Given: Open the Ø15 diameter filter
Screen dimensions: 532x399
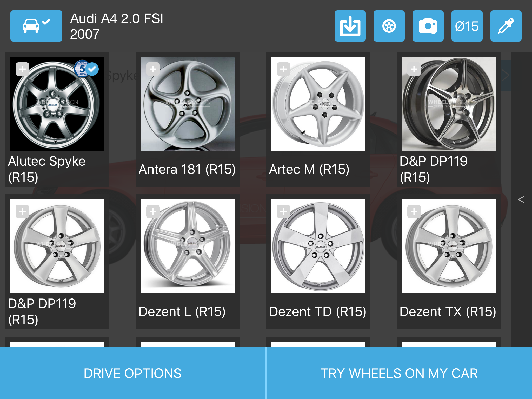Looking at the screenshot, I should pos(467,26).
